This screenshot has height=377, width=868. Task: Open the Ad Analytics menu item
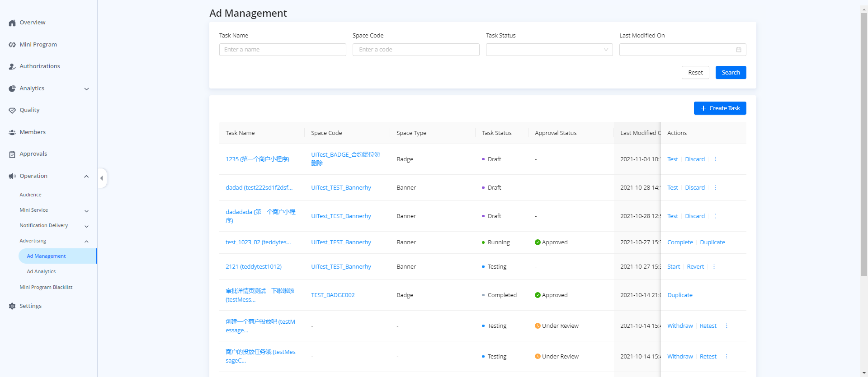[x=41, y=272]
